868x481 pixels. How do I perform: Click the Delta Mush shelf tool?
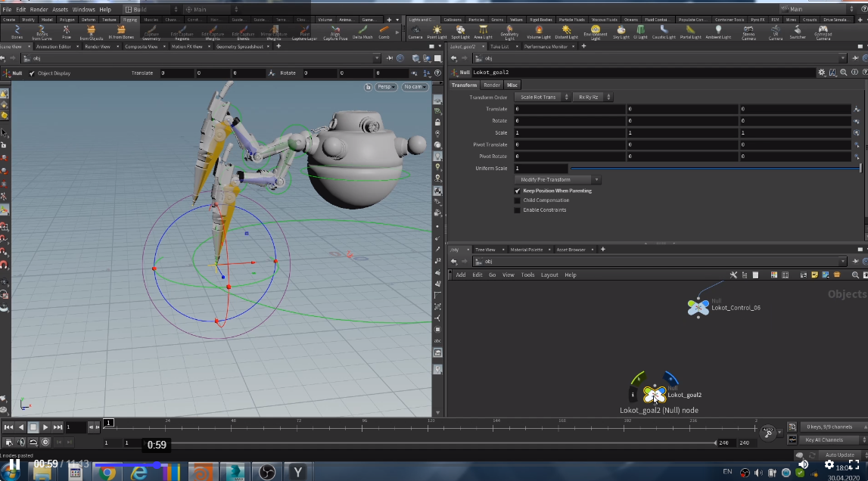tap(362, 31)
